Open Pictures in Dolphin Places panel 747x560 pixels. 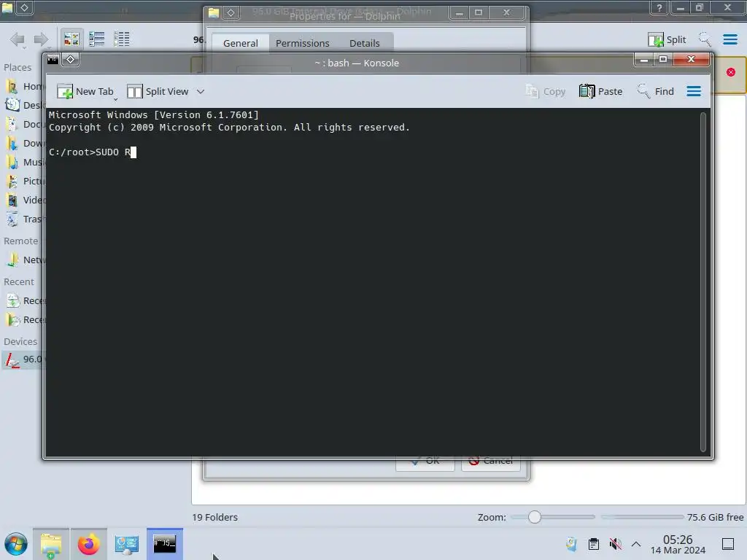click(23, 182)
